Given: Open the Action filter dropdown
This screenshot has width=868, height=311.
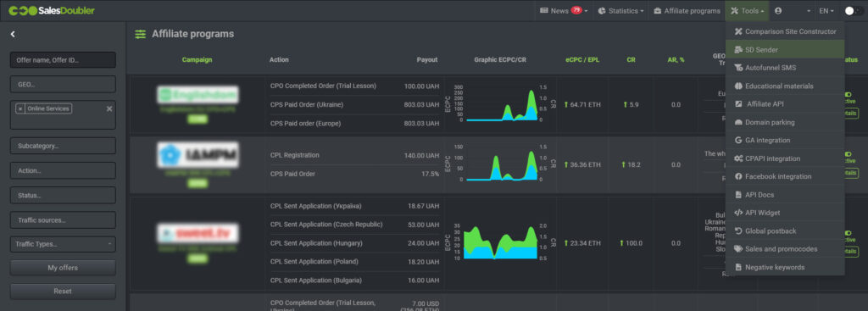Looking at the screenshot, I should 63,170.
